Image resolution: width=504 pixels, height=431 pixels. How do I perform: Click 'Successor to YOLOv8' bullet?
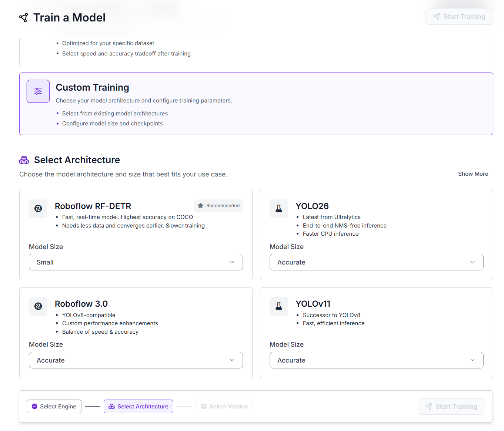click(331, 315)
